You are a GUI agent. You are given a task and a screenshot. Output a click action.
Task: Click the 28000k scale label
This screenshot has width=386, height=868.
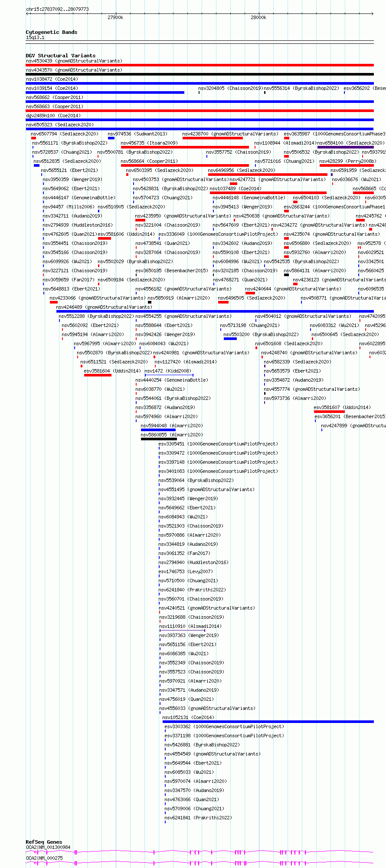pos(258,17)
